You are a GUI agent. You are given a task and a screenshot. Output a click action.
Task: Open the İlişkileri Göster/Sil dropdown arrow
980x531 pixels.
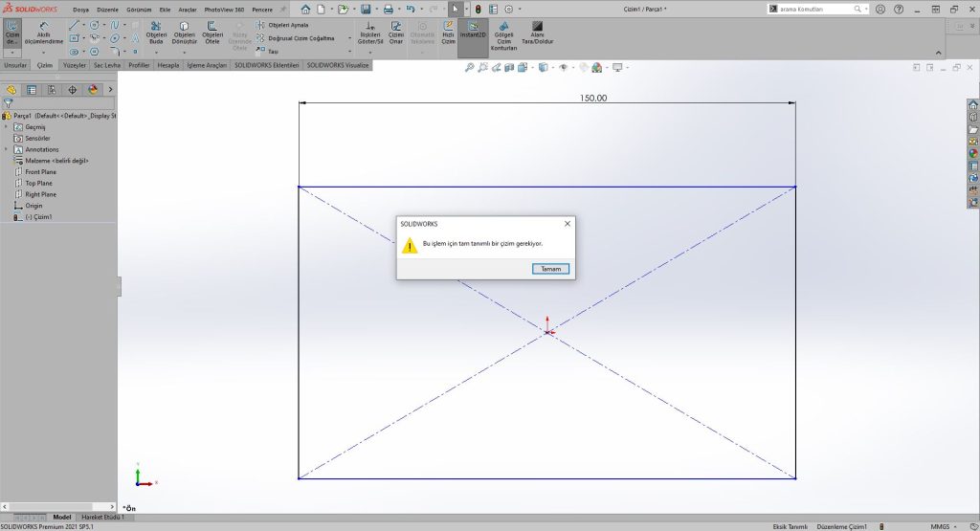[x=369, y=52]
